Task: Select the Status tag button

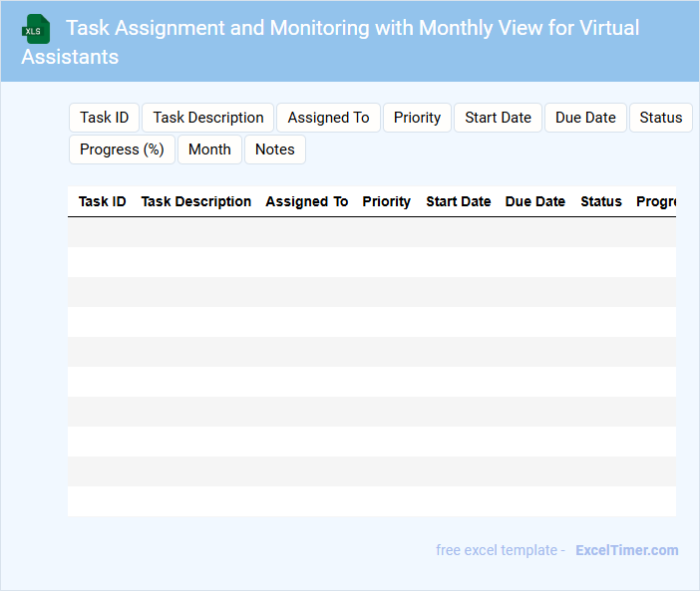Action: coord(660,118)
